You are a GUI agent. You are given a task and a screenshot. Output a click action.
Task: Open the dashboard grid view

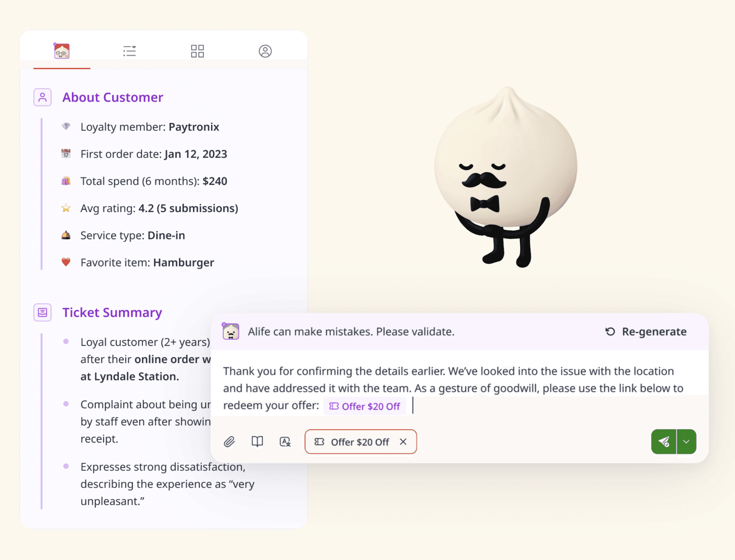[x=197, y=51]
